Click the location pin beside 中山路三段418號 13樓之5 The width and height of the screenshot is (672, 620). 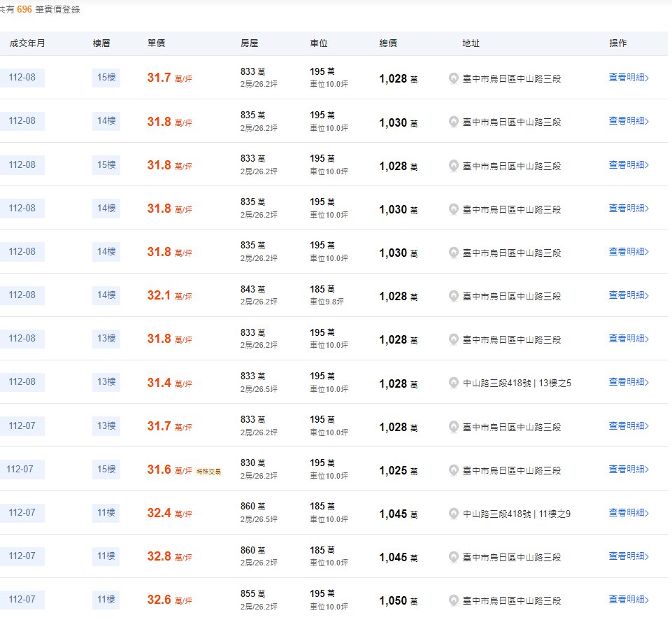[x=453, y=383]
